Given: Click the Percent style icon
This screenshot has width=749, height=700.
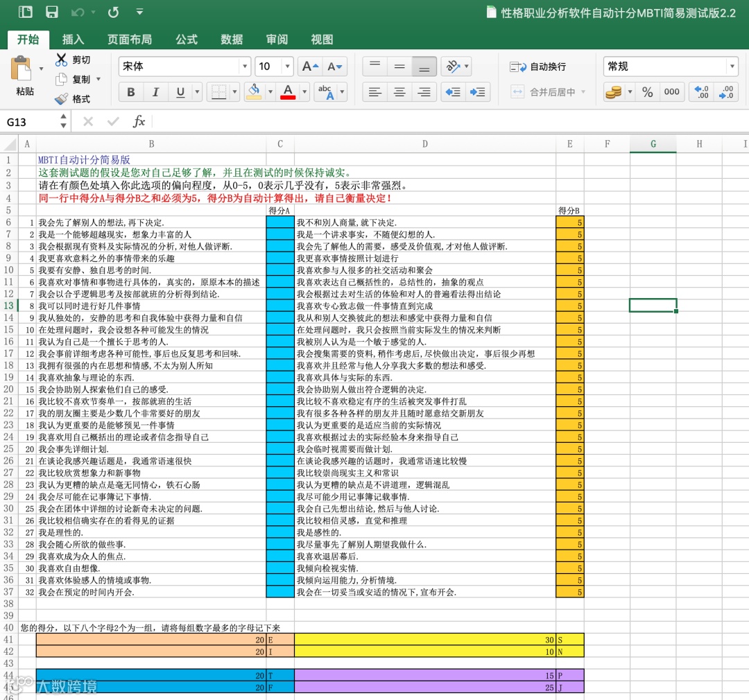Looking at the screenshot, I should click(647, 91).
